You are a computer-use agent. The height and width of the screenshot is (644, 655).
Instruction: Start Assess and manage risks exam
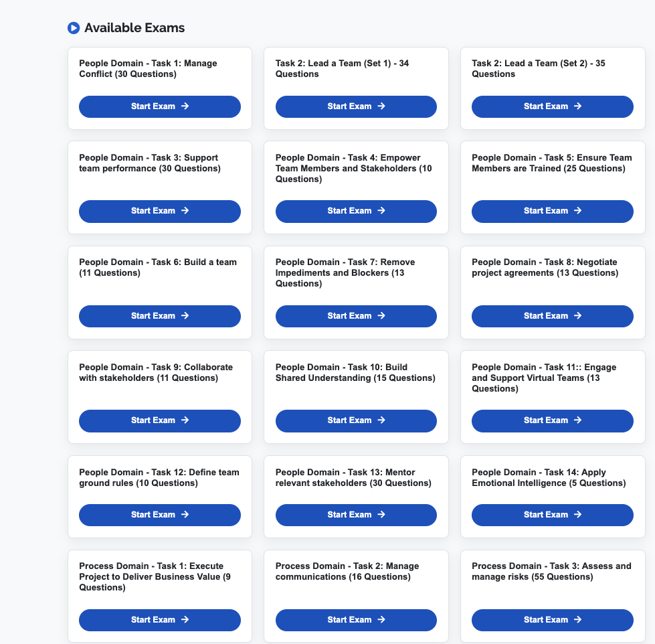pyautogui.click(x=552, y=620)
